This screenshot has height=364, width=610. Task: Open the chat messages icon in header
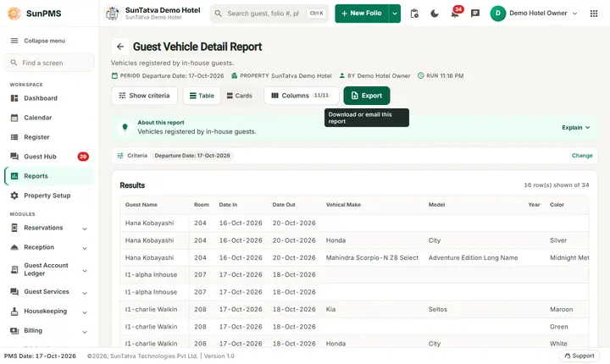click(475, 14)
